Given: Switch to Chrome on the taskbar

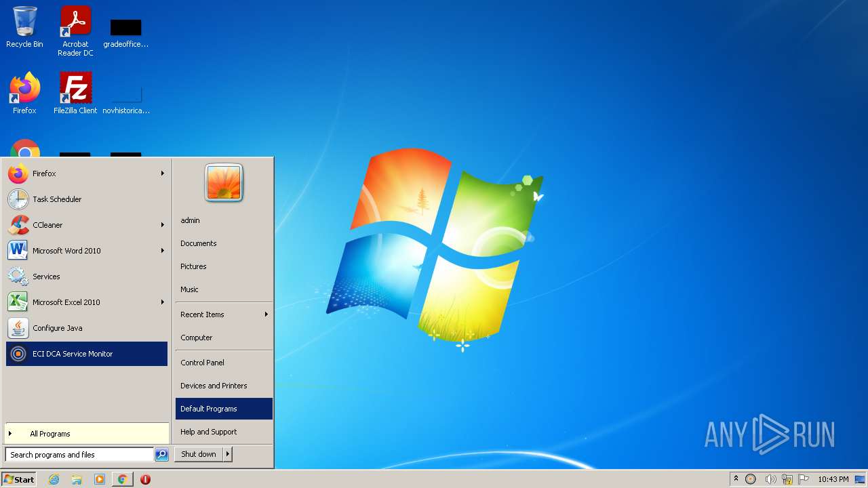Looking at the screenshot, I should 122,479.
